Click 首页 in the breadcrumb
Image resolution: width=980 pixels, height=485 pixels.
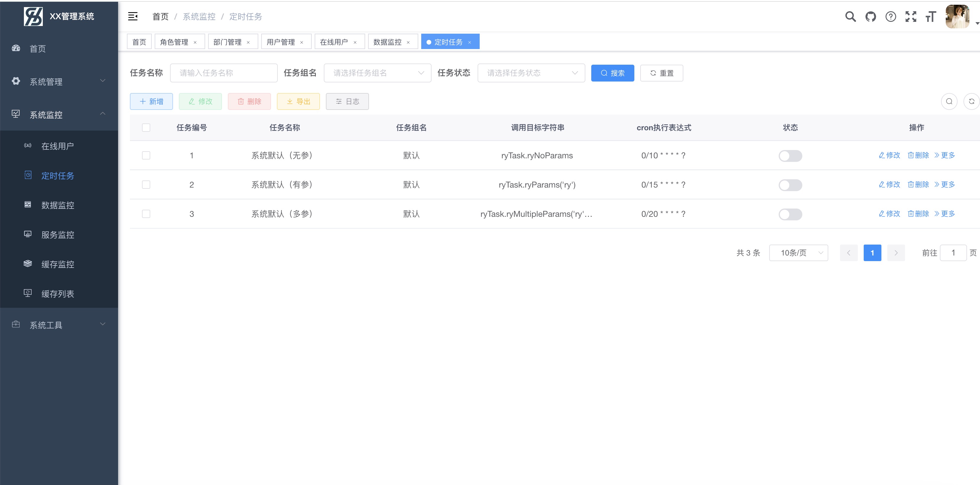click(160, 16)
